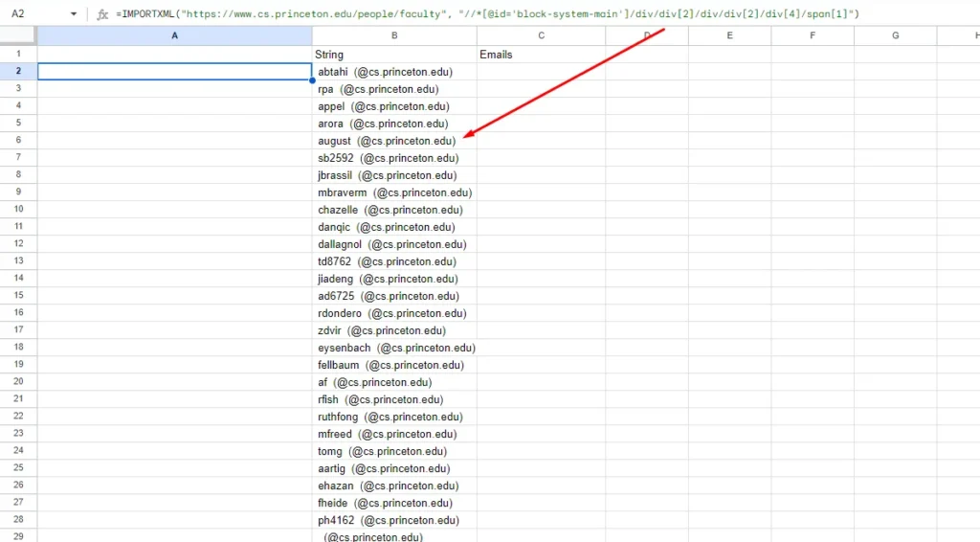Click the "String" header cell
This screenshot has width=980, height=542.
pos(394,55)
